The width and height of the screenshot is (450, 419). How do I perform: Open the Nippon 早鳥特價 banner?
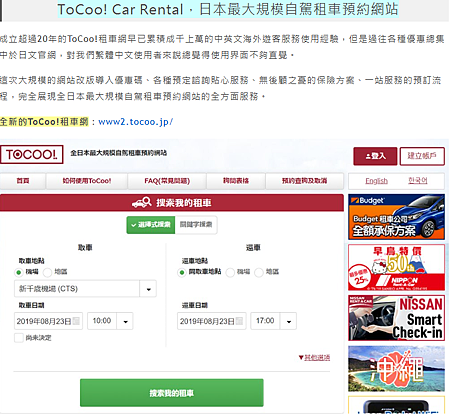(396, 268)
